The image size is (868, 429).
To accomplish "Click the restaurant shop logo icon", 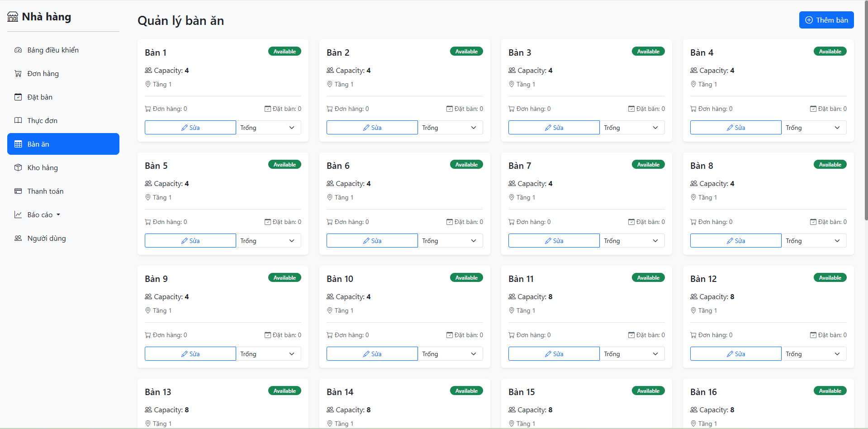I will [x=13, y=17].
